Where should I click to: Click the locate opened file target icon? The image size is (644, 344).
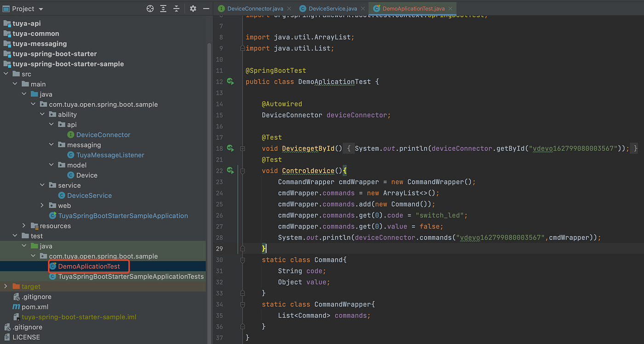[150, 9]
